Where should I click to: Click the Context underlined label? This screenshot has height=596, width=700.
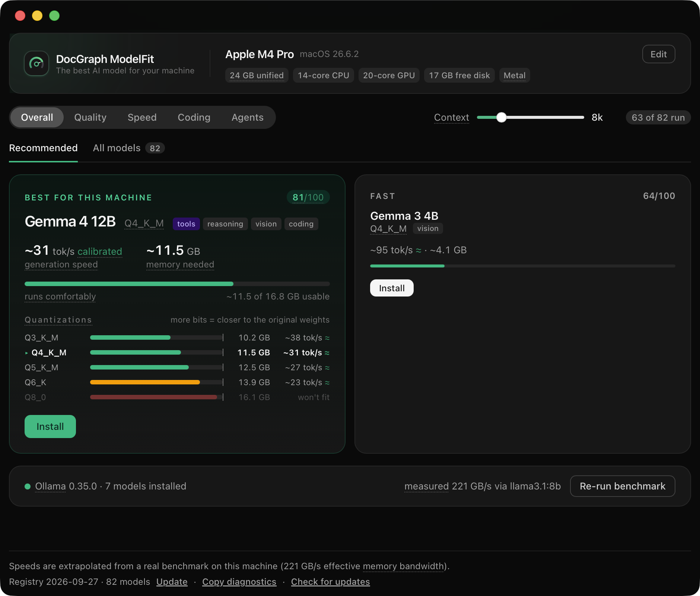tap(451, 117)
